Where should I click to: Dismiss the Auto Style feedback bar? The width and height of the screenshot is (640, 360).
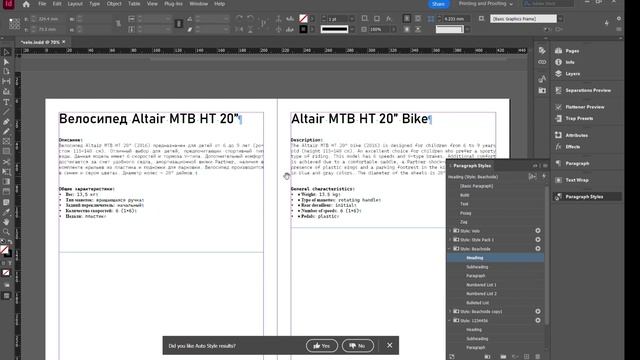tap(389, 345)
